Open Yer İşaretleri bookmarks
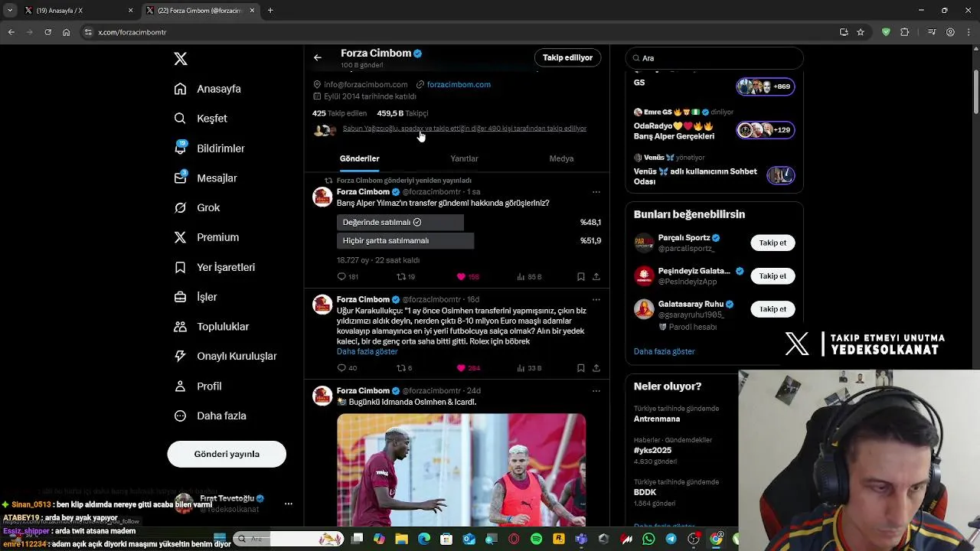The width and height of the screenshot is (980, 551). (x=214, y=267)
